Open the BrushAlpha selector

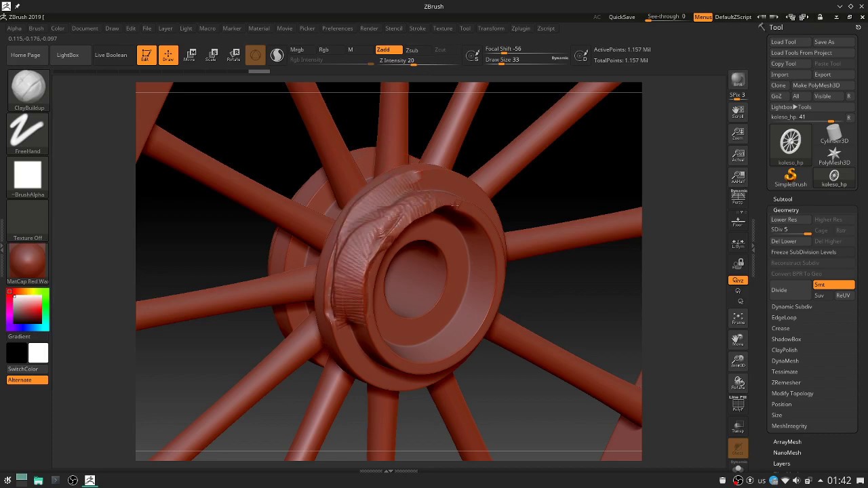coord(28,177)
